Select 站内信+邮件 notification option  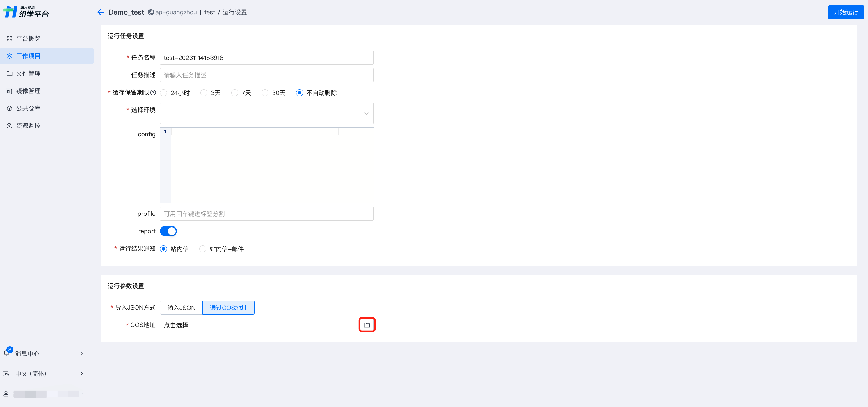pos(203,249)
